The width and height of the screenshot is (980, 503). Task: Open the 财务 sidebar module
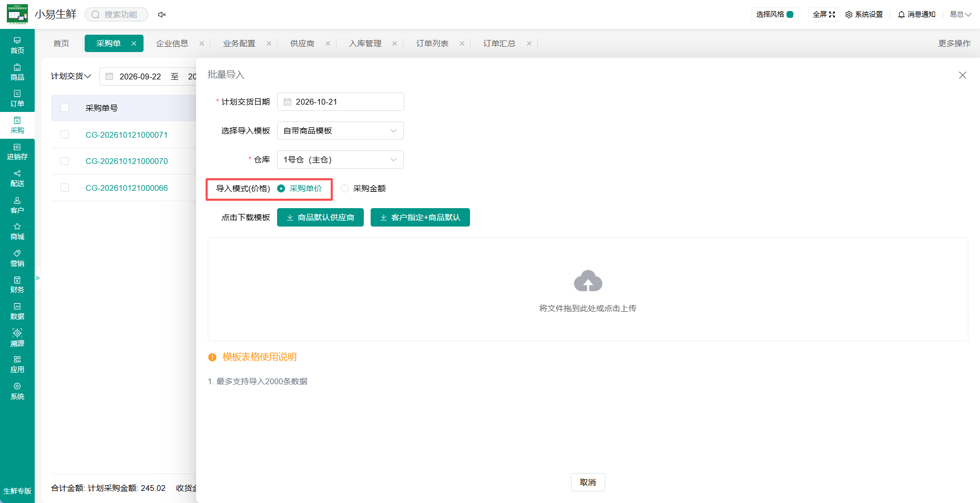(17, 284)
